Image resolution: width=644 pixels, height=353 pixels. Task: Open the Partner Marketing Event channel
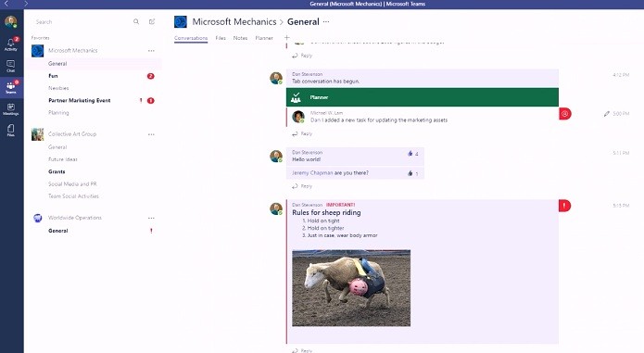coord(80,101)
